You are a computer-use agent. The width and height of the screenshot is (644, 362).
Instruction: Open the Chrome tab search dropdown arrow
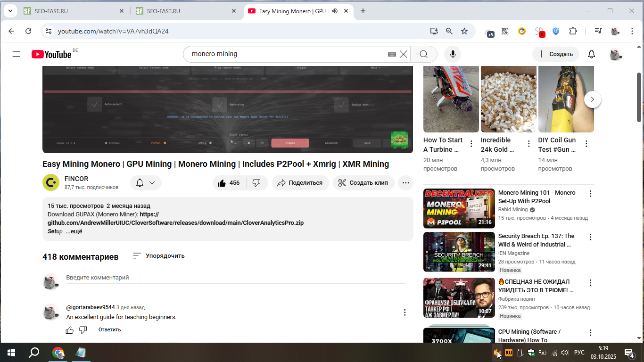[10, 11]
